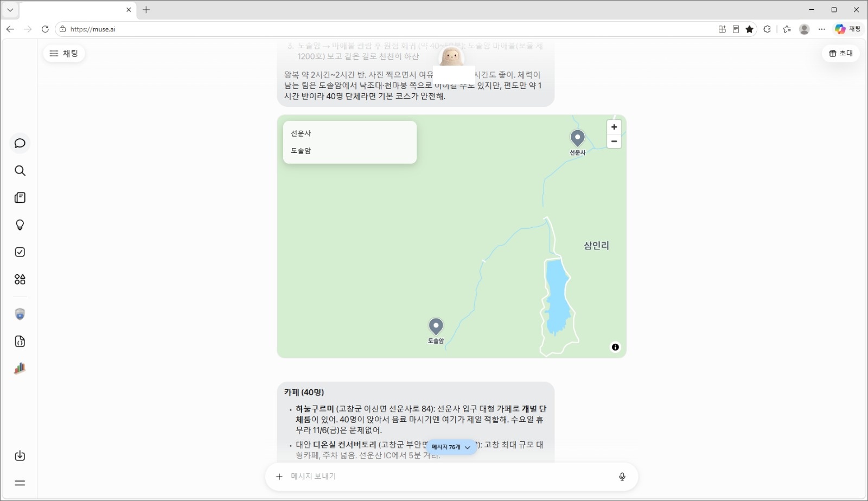Open the chat bubble icon in sidebar
This screenshot has width=868, height=501.
pos(20,143)
